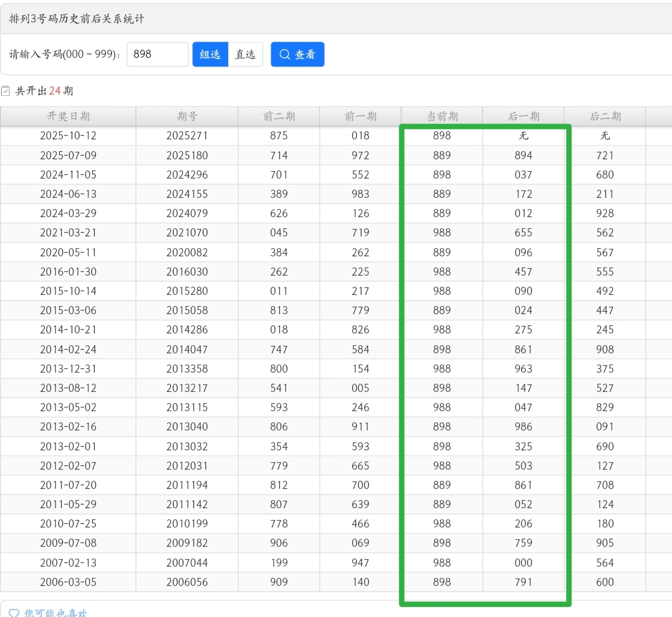
Task: Click date cell 2020-05-11
Action: click(68, 253)
